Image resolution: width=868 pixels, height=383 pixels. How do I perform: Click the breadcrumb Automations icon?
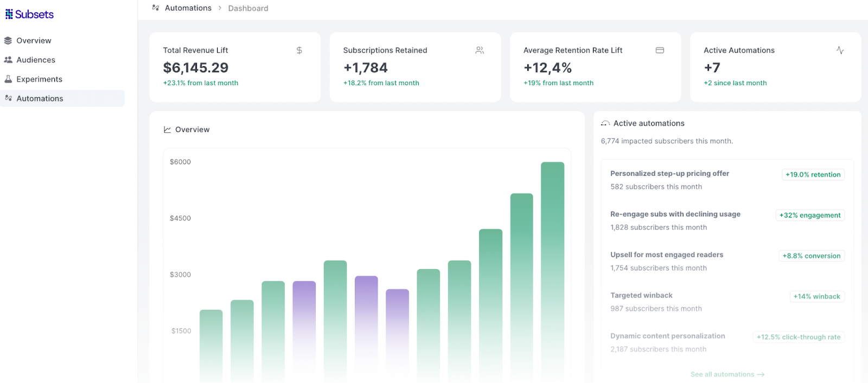click(156, 8)
